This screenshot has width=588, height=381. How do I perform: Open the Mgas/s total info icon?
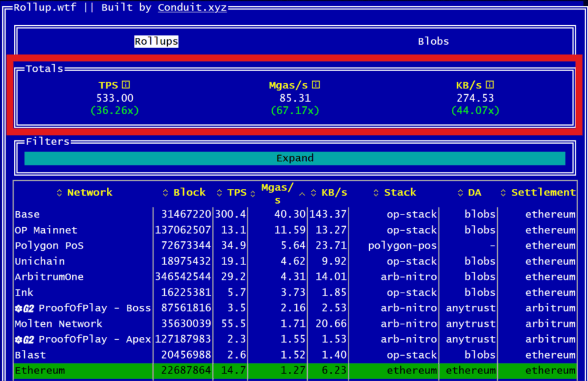316,85
